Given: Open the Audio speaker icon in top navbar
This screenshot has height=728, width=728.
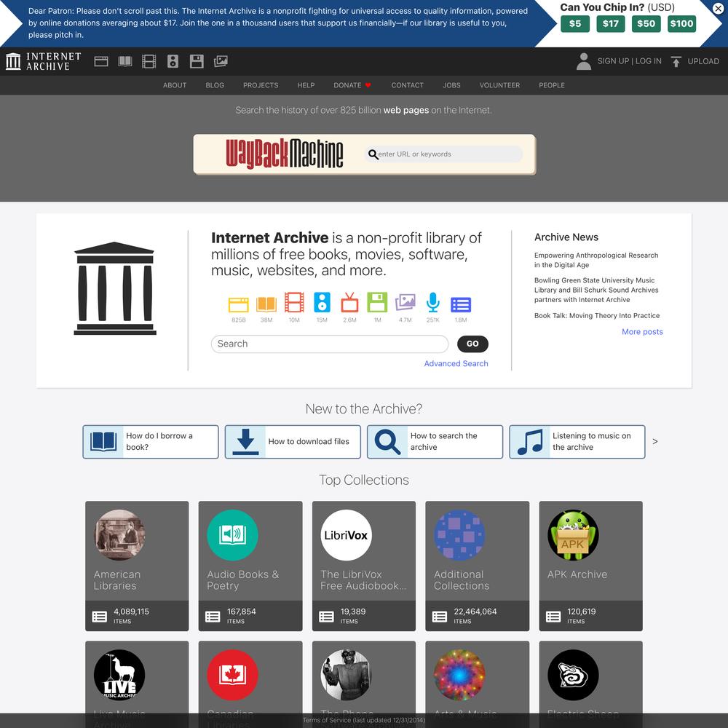Looking at the screenshot, I should [x=173, y=61].
